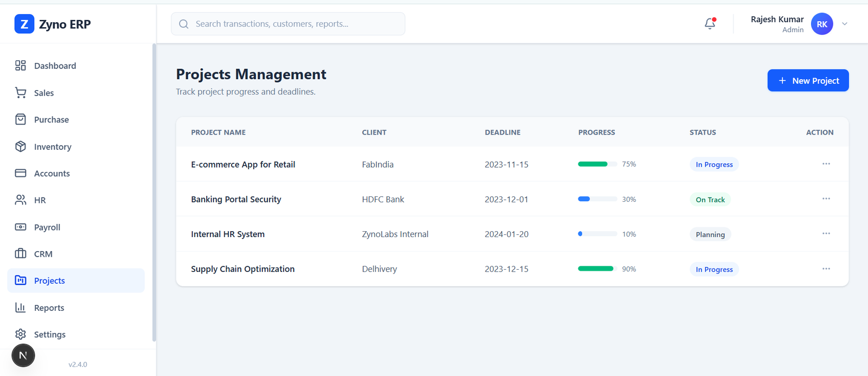Expand the user profile dropdown chevron
This screenshot has width=868, height=376.
(844, 24)
